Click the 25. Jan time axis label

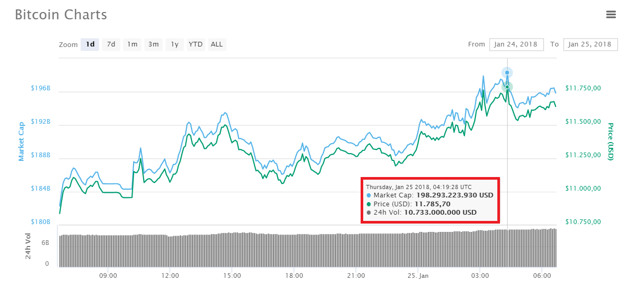(x=418, y=275)
